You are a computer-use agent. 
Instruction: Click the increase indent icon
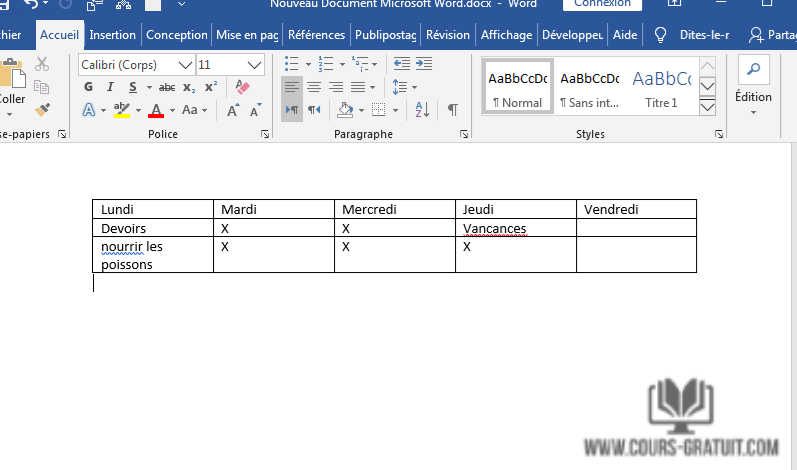(423, 64)
